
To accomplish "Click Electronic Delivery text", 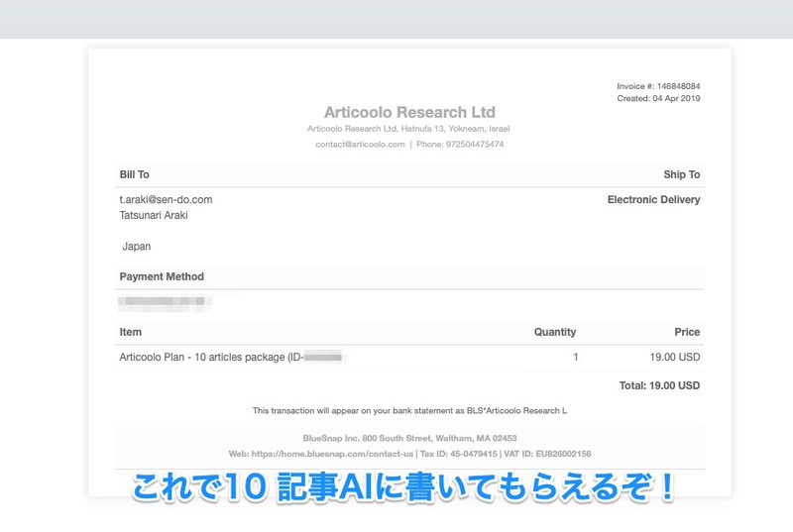I will click(x=653, y=199).
